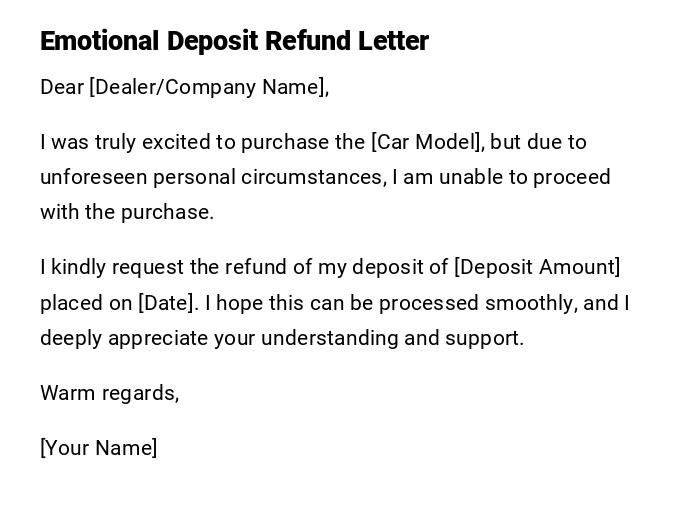
Task: Place cursor on the word "Dear"
Action: (61, 87)
